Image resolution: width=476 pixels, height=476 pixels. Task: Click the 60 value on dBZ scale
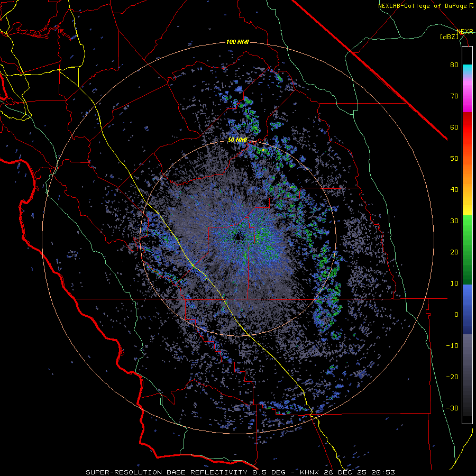click(454, 127)
